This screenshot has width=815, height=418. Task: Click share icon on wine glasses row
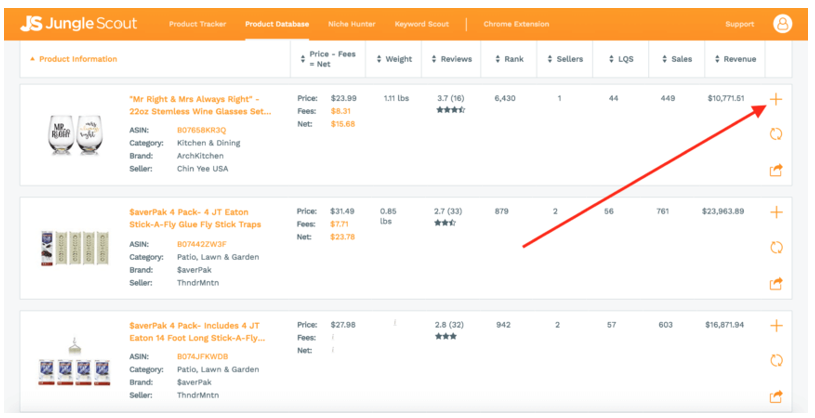pos(776,170)
